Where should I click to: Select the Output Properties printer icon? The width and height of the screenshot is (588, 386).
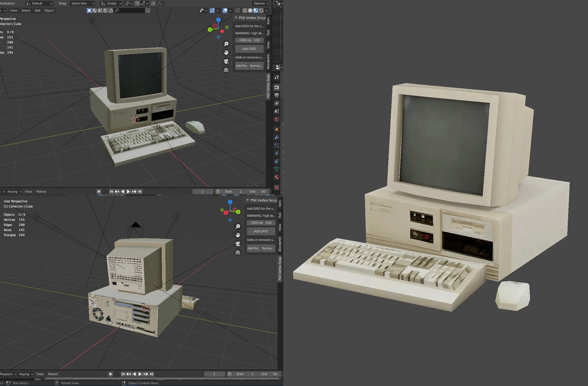tap(277, 95)
